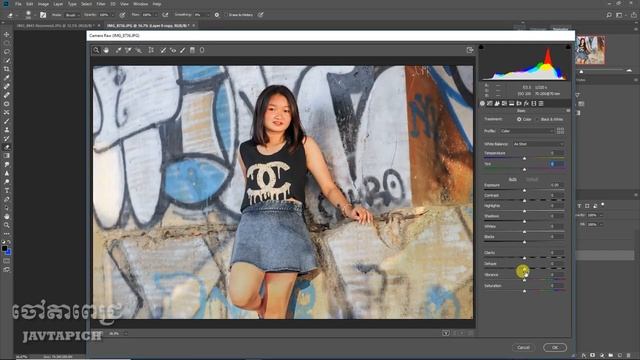Screen dimensions: 640x360
Task: Select the Type tool in Photoshop toolbar
Action: tap(7, 191)
